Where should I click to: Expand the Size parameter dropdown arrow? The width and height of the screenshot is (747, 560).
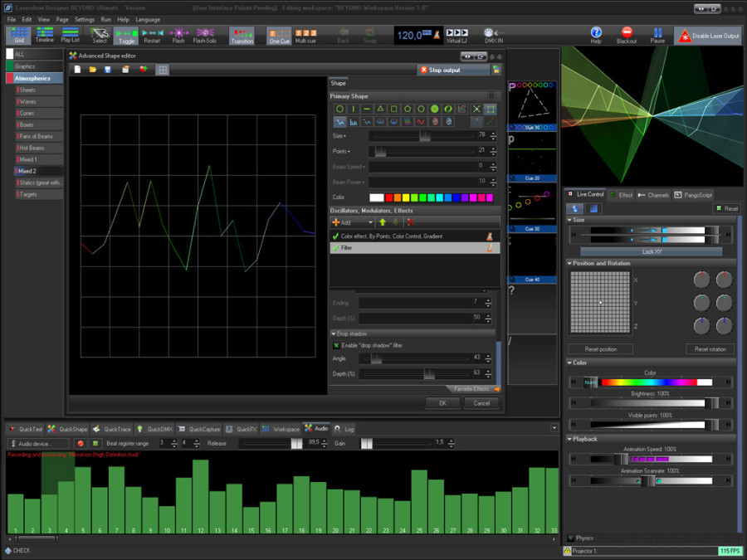coord(345,135)
